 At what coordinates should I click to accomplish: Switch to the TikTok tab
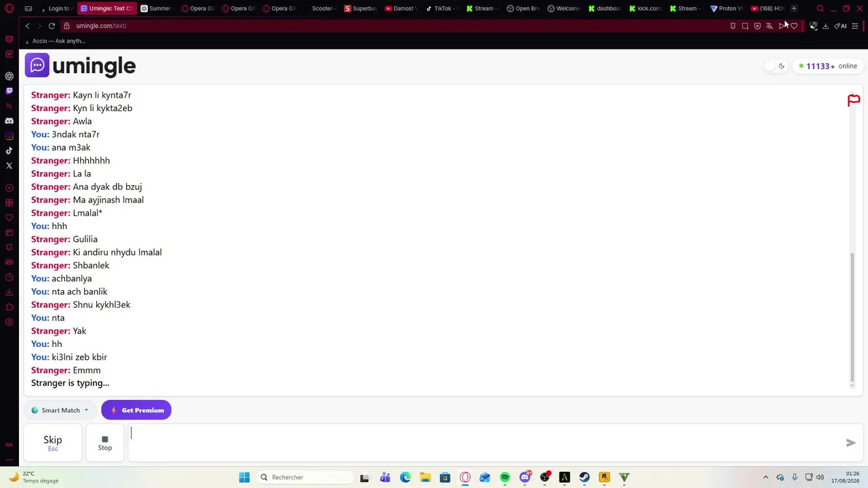coord(441,9)
